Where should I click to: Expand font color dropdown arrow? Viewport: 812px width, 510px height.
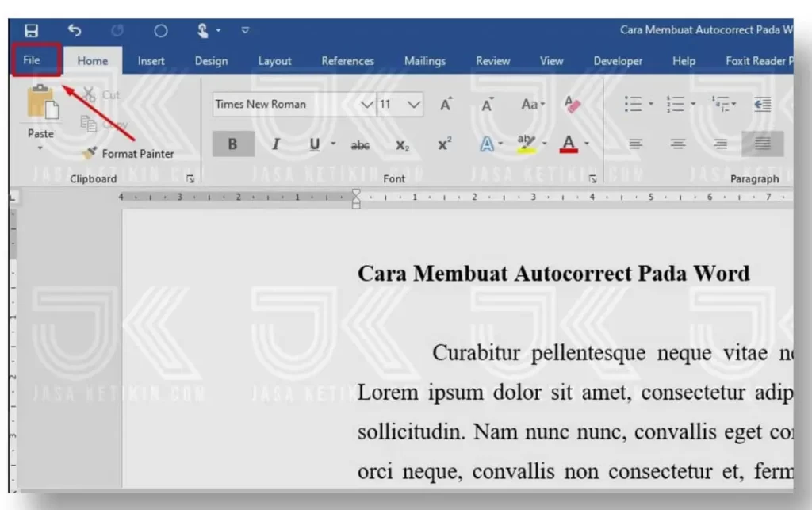coord(587,144)
